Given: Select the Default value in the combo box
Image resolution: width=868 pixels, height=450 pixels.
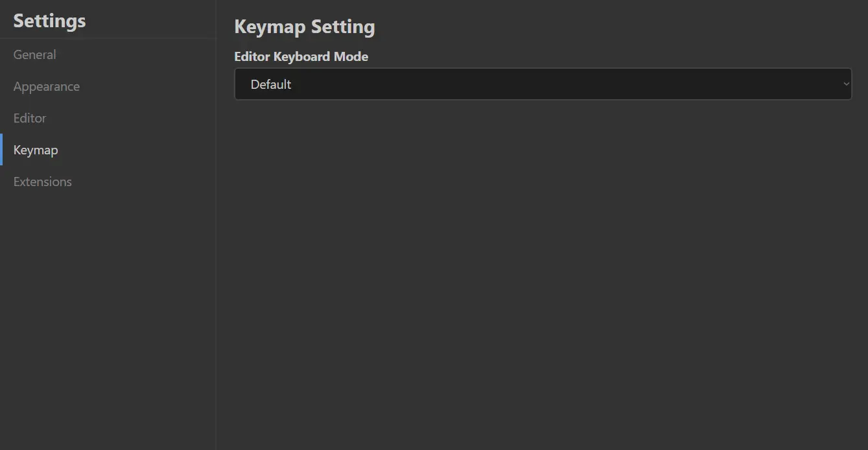Looking at the screenshot, I should (271, 84).
